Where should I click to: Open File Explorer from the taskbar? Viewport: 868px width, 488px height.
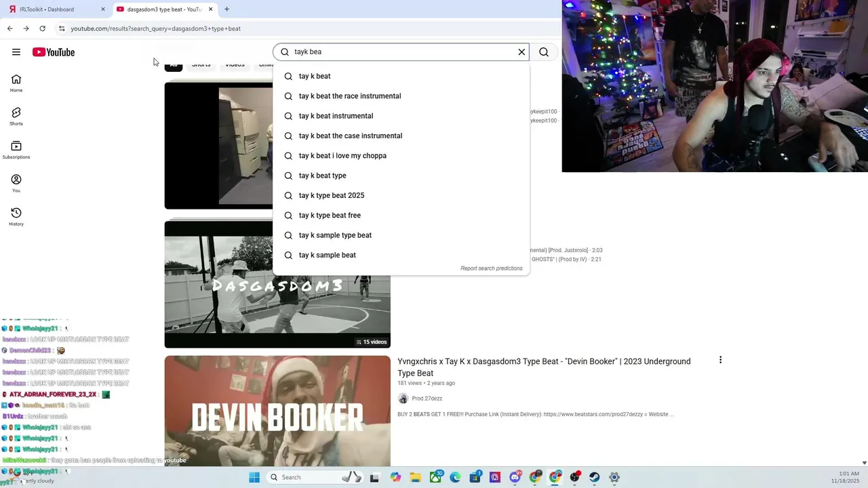point(415,477)
